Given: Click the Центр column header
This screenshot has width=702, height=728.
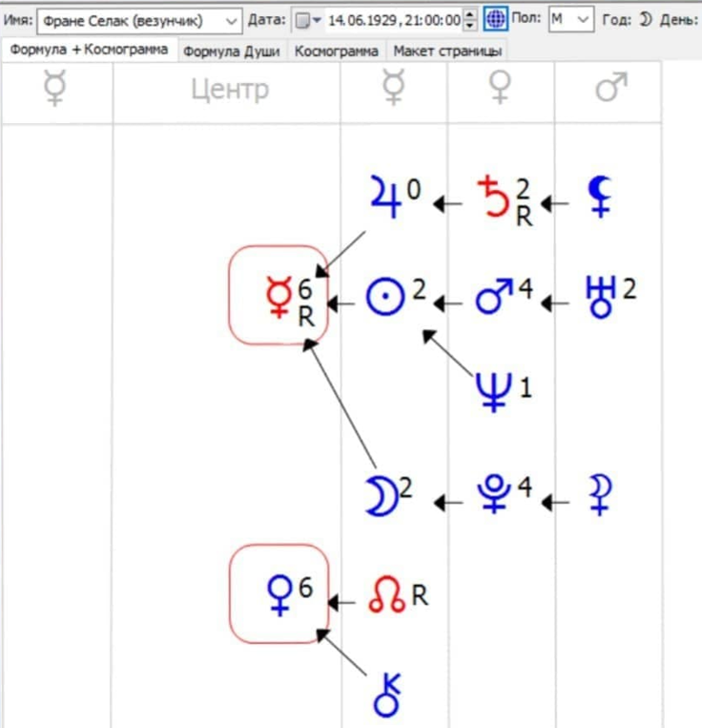Looking at the screenshot, I should (230, 90).
